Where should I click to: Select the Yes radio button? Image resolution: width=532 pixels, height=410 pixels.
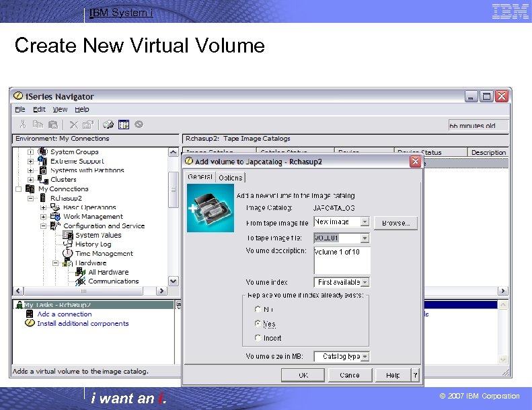[258, 323]
